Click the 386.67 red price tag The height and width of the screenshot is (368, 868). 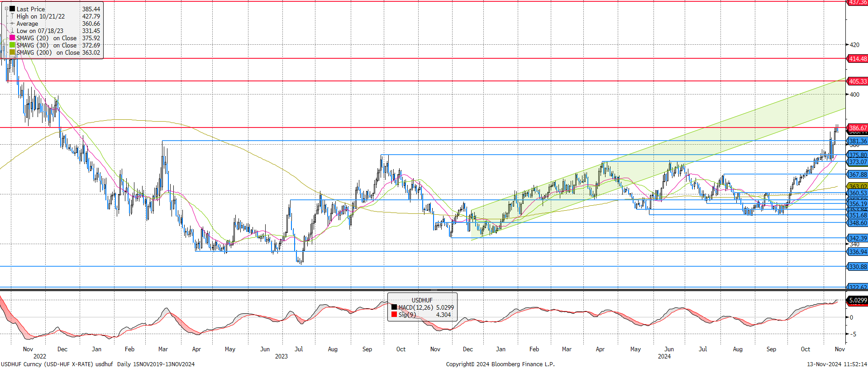pos(858,128)
